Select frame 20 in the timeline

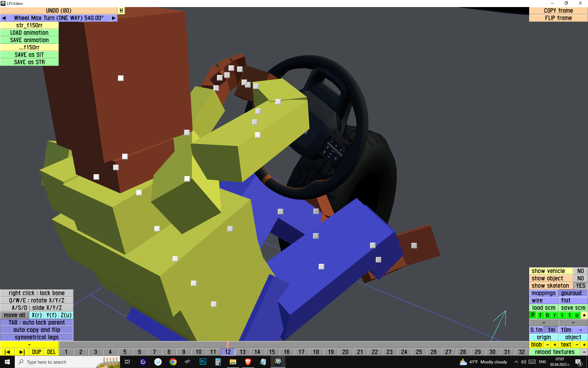click(345, 352)
